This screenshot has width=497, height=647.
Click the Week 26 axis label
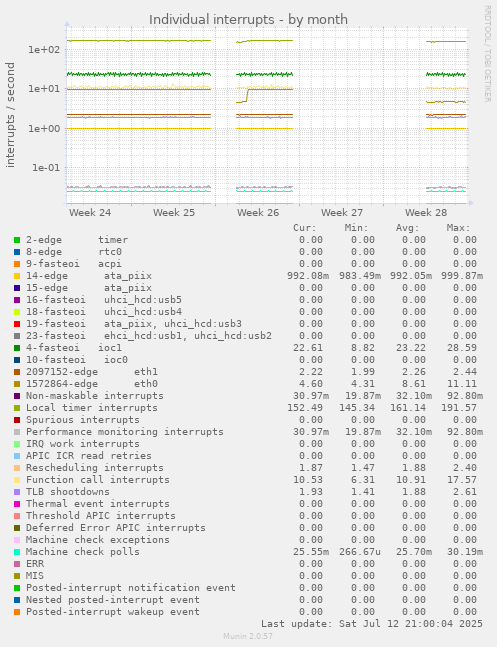(258, 213)
